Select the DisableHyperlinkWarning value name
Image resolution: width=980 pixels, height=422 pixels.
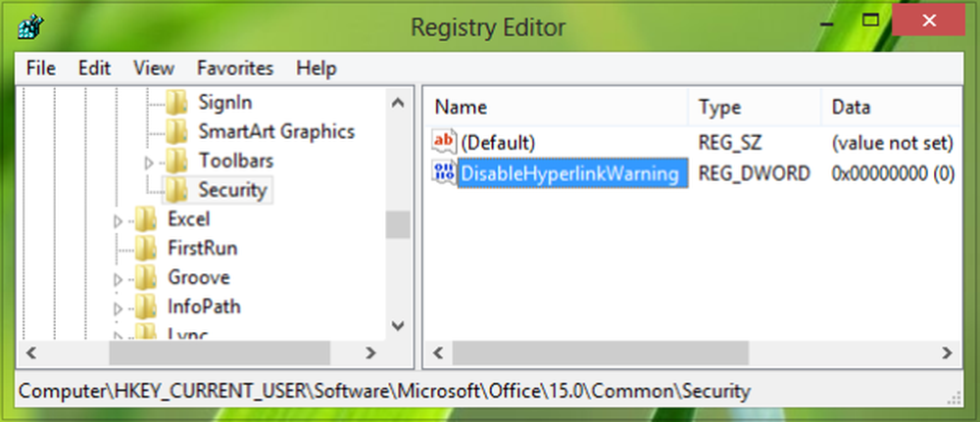(x=572, y=173)
